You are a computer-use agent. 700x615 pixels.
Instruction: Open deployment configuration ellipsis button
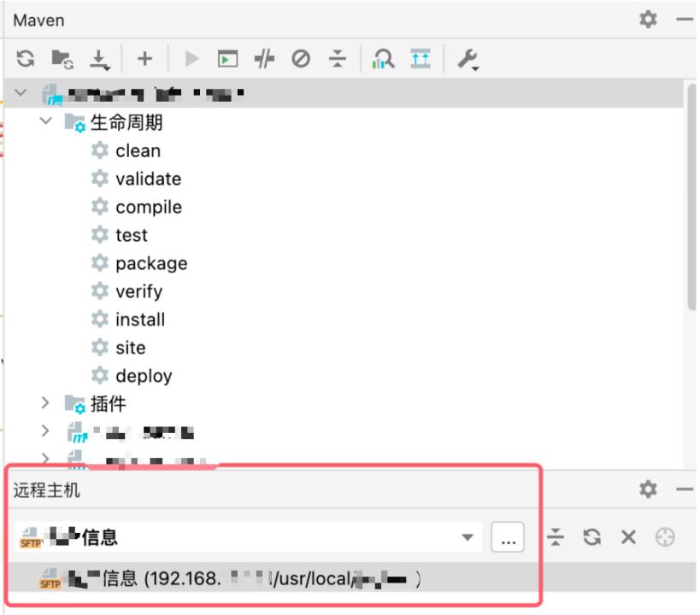click(508, 537)
